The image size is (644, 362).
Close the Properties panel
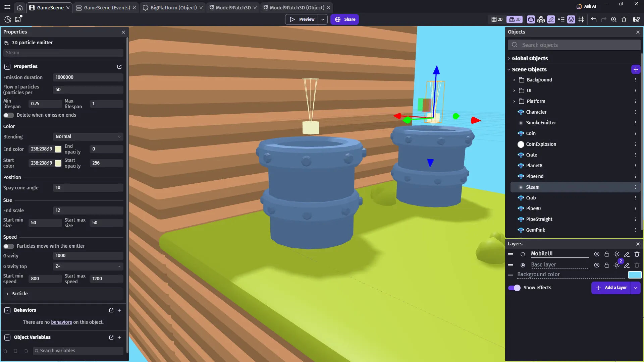(123, 32)
